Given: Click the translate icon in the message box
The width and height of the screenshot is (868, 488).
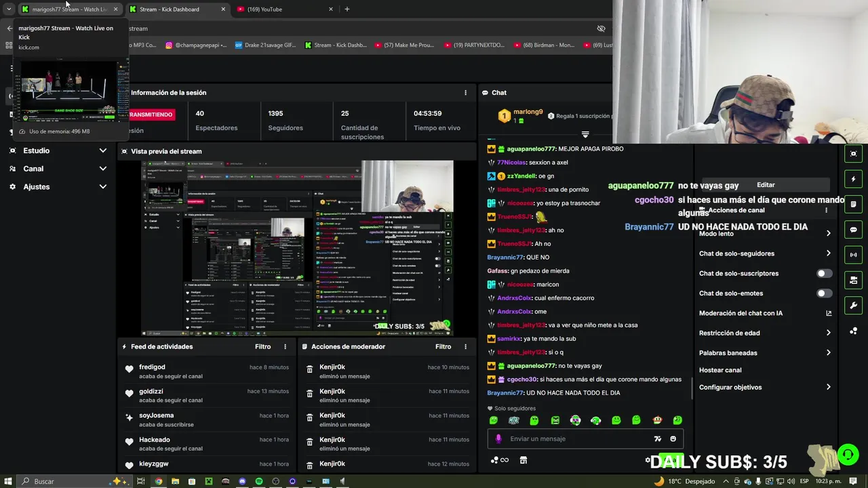Looking at the screenshot, I should pyautogui.click(x=657, y=439).
